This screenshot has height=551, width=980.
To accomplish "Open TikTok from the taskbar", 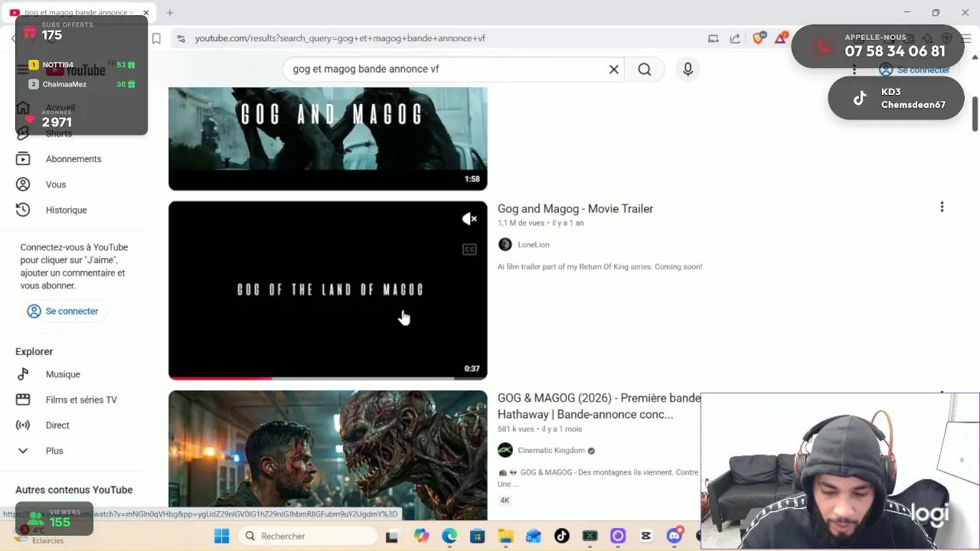I will tap(562, 536).
